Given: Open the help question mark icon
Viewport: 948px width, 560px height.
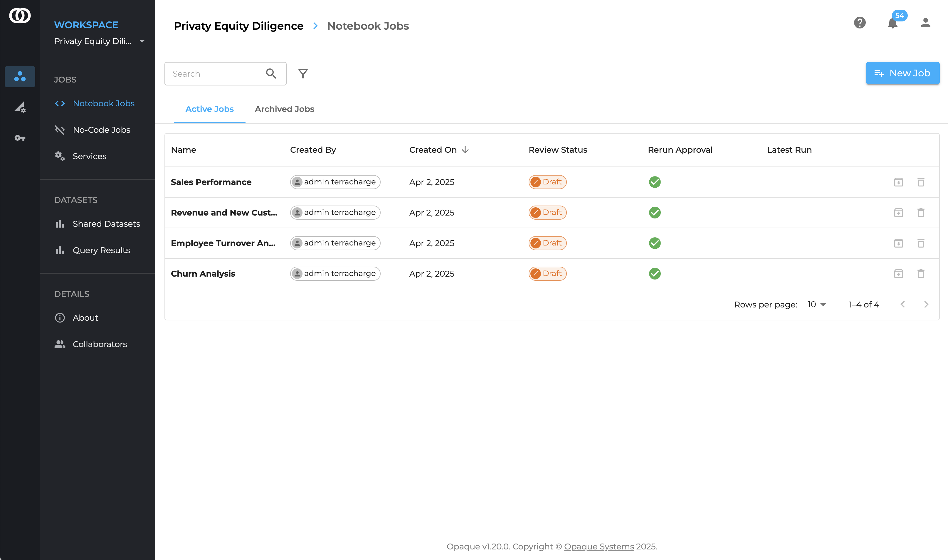Looking at the screenshot, I should coord(860,23).
